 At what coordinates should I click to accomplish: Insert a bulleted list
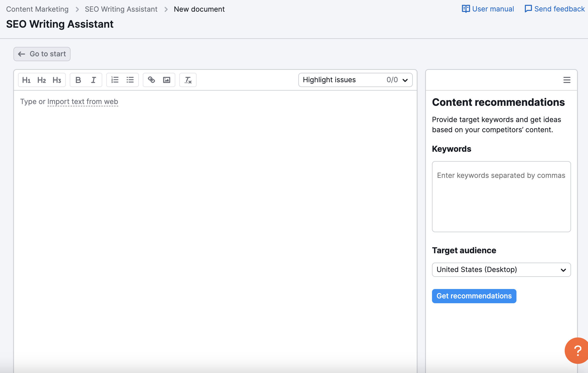click(x=130, y=80)
